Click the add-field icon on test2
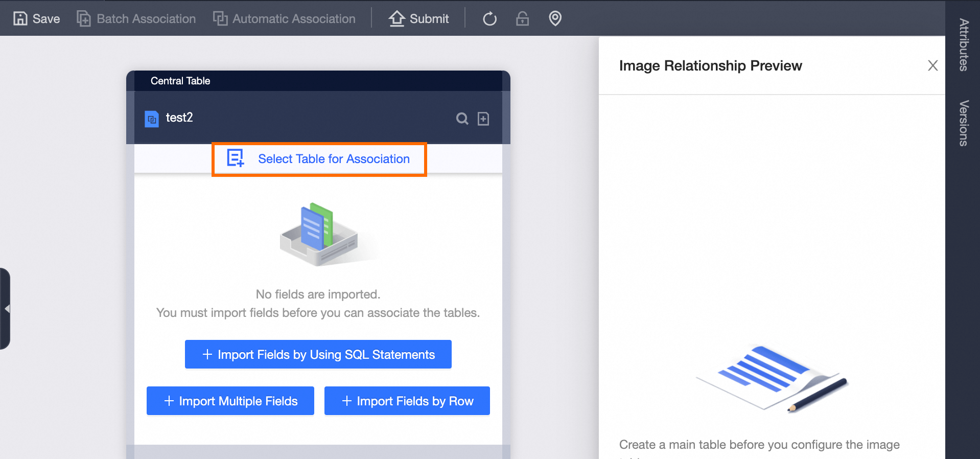Screen dimensions: 980x459 (x=483, y=119)
